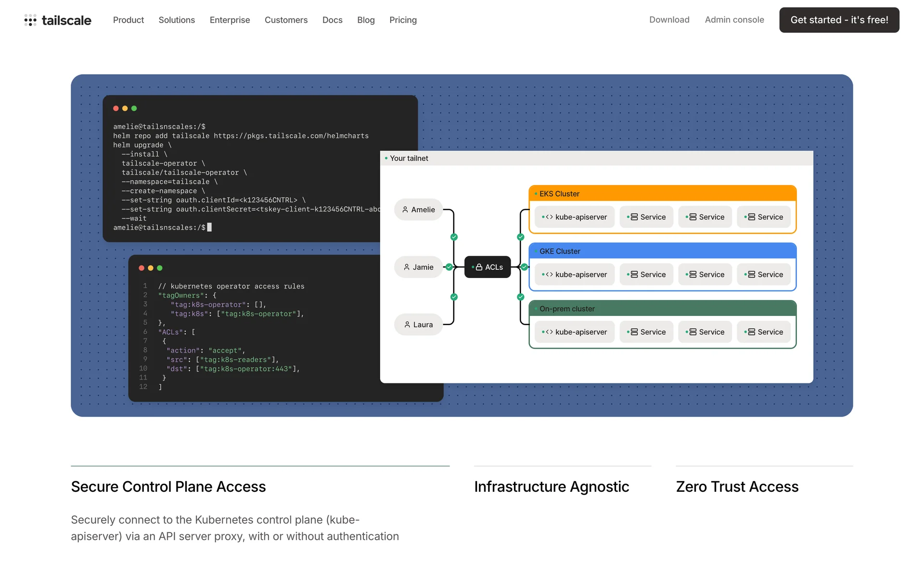Open the Docs page
This screenshot has height=578, width=924.
[332, 20]
